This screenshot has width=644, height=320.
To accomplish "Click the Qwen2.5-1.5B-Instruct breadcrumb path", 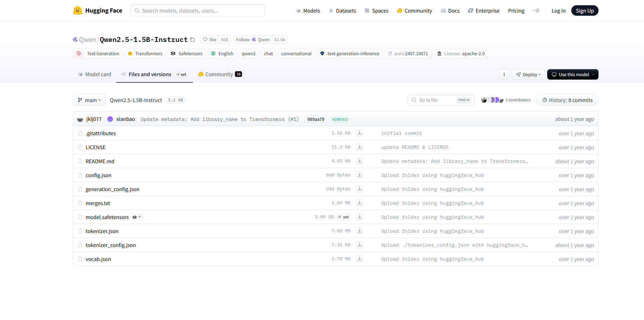I will pos(136,100).
